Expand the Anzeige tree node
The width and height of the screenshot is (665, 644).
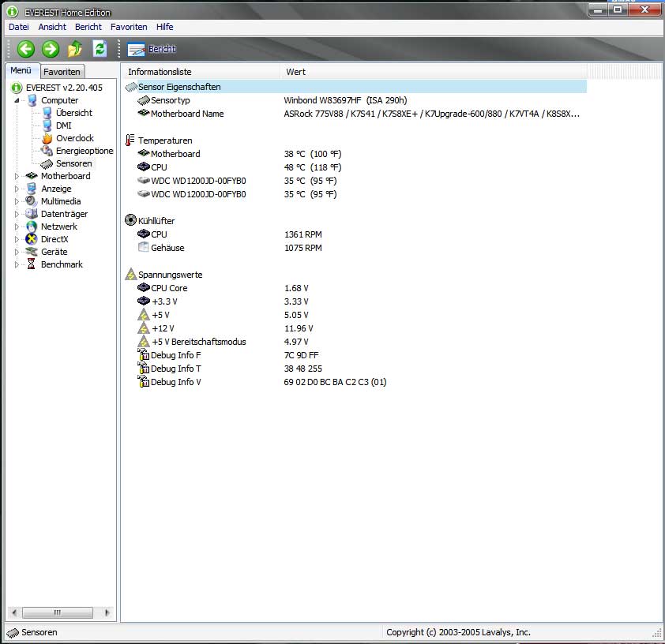pos(17,189)
